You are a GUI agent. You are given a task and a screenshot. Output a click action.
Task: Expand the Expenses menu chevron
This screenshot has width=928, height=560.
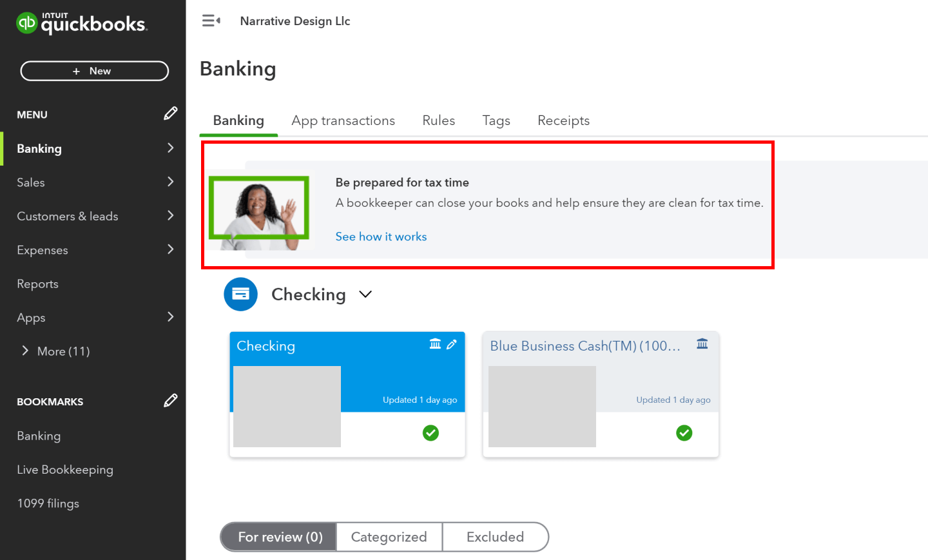(170, 249)
